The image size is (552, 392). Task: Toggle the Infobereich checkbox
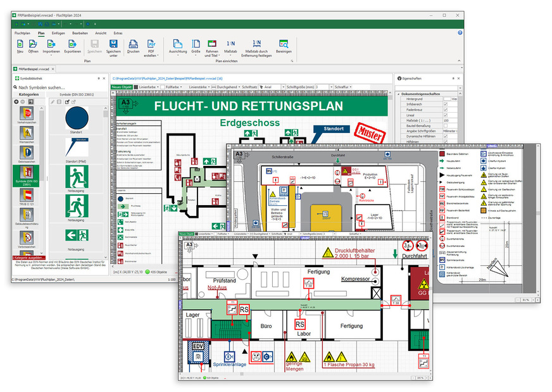tap(446, 104)
